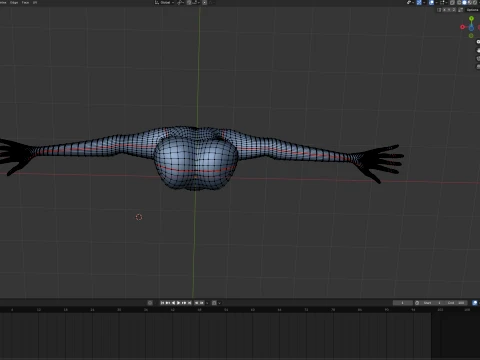Viewport: 480px width, 360px height.
Task: Switch to rendered viewport shading
Action: [475, 3]
